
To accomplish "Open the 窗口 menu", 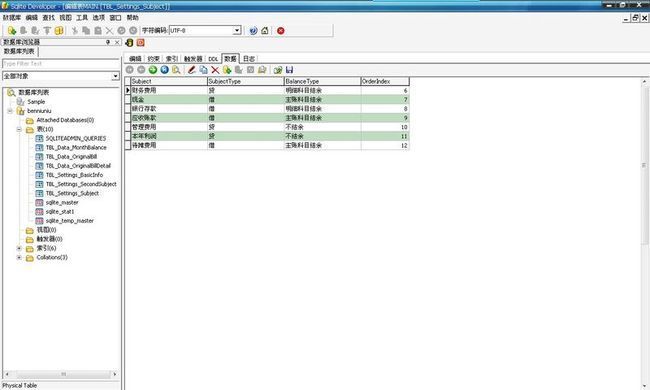I will coord(115,18).
